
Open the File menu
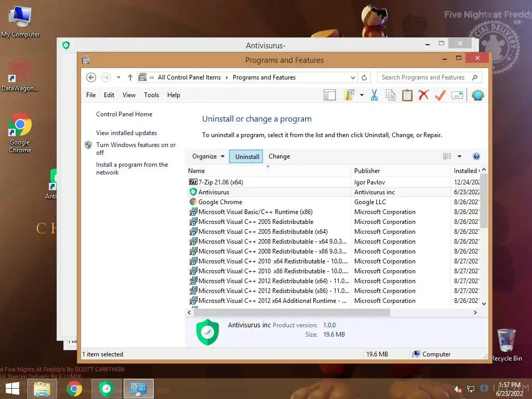coord(91,95)
